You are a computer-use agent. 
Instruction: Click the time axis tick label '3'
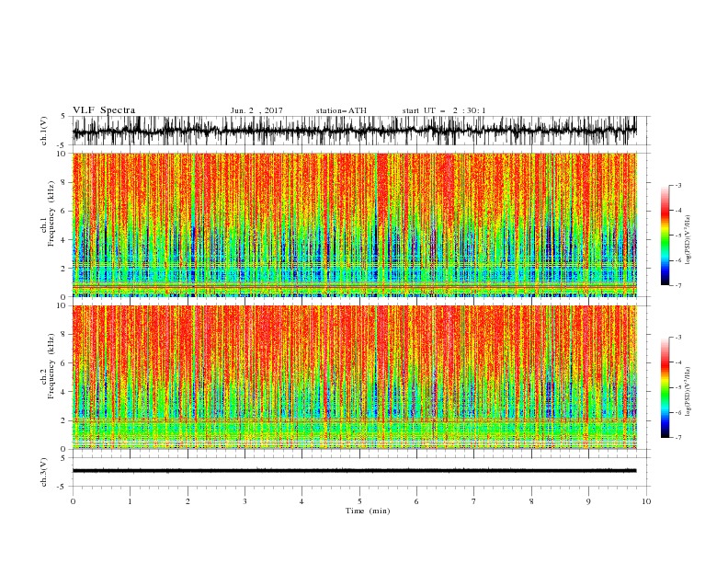[x=245, y=501]
